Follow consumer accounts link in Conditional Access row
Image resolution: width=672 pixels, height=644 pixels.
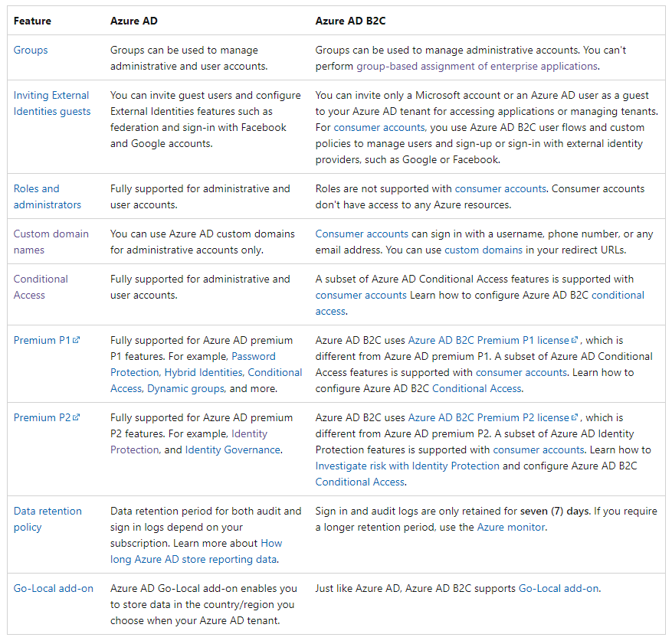pyautogui.click(x=361, y=295)
